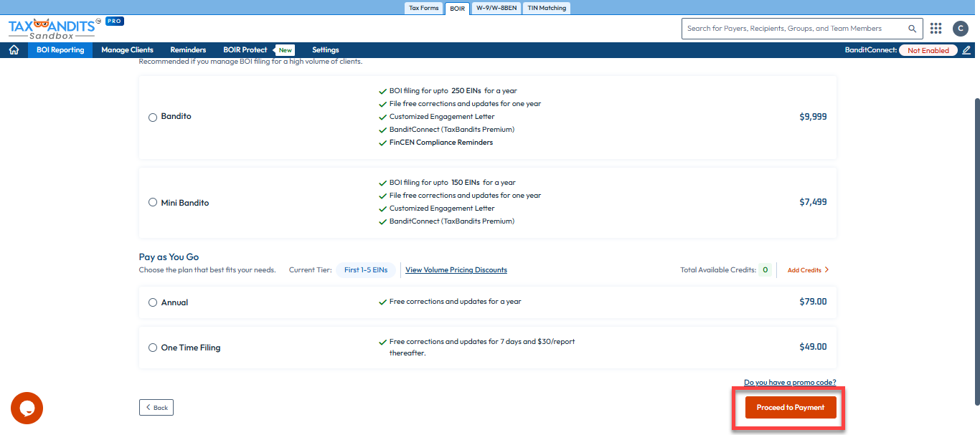Open the user avatar "C" menu
Viewport: 980px width, 435px height.
coord(960,28)
